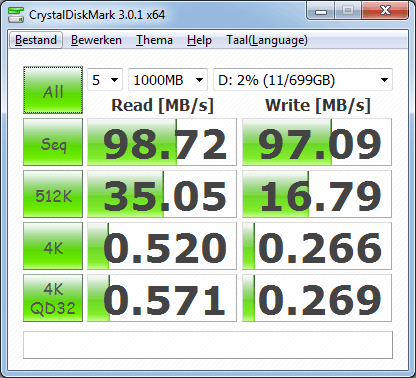This screenshot has width=416, height=378.
Task: Open the Taal(Language) menu
Action: tap(267, 40)
